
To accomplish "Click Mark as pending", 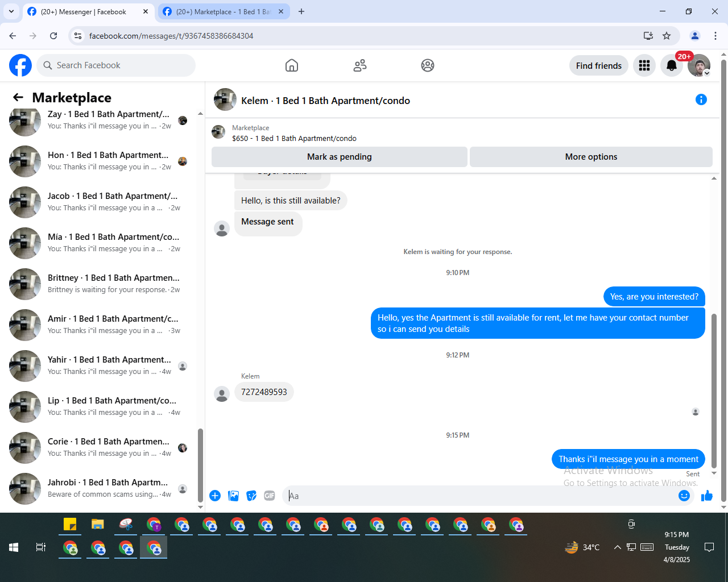I will 340,157.
